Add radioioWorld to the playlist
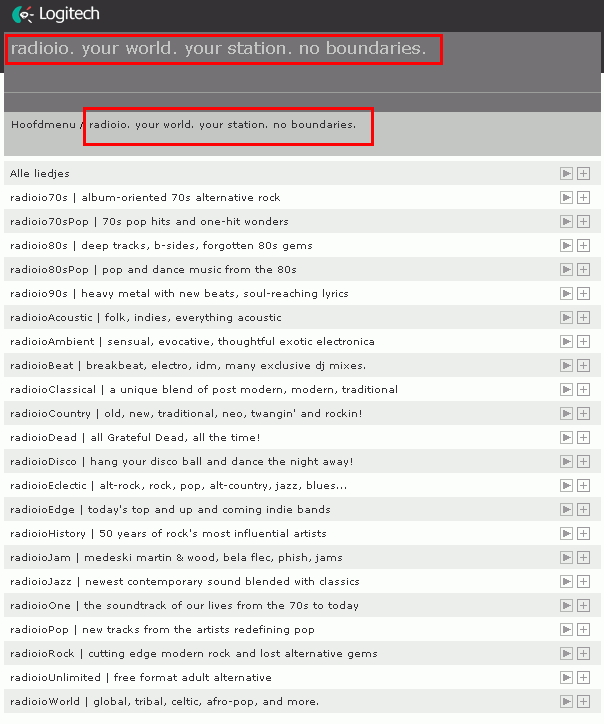The width and height of the screenshot is (604, 724). [584, 702]
